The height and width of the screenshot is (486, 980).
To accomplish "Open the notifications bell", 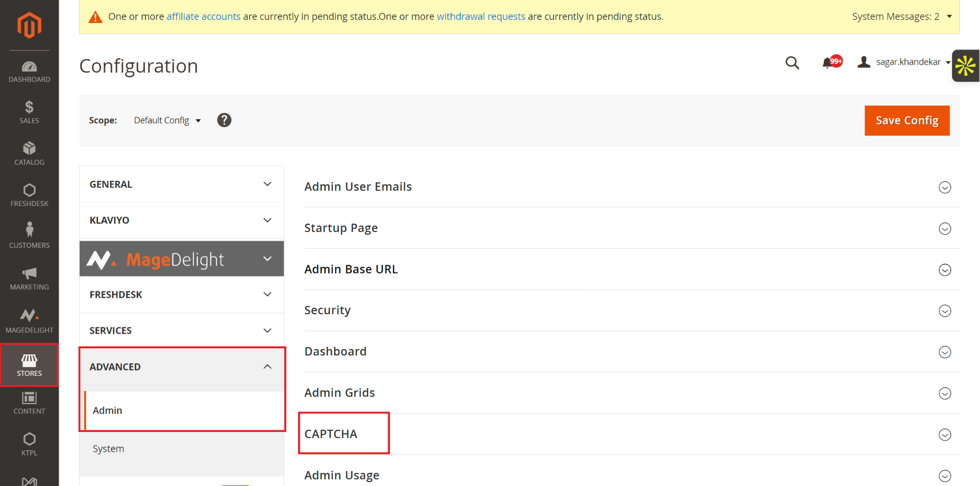I will point(831,62).
